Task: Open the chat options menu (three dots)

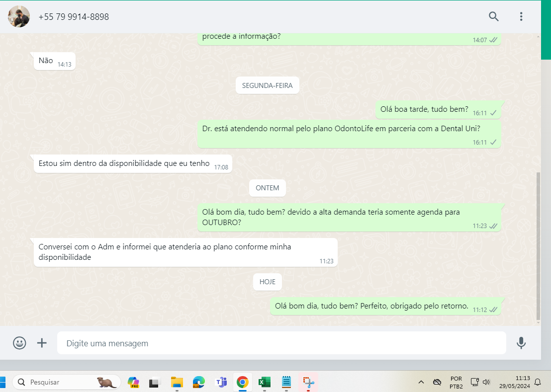Action: 521,16
